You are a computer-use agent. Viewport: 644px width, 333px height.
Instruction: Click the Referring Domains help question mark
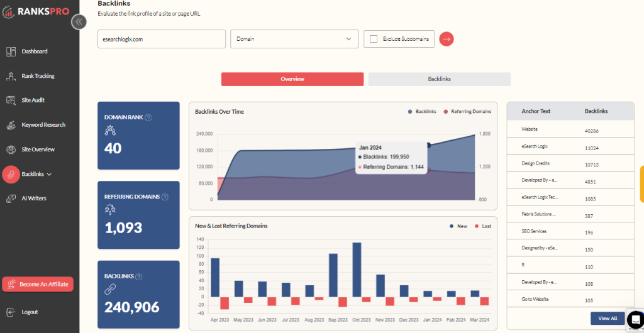pyautogui.click(x=165, y=197)
